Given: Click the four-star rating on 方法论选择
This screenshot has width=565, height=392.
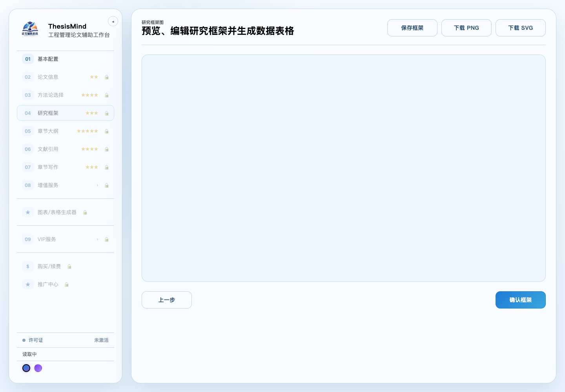Looking at the screenshot, I should (x=89, y=95).
